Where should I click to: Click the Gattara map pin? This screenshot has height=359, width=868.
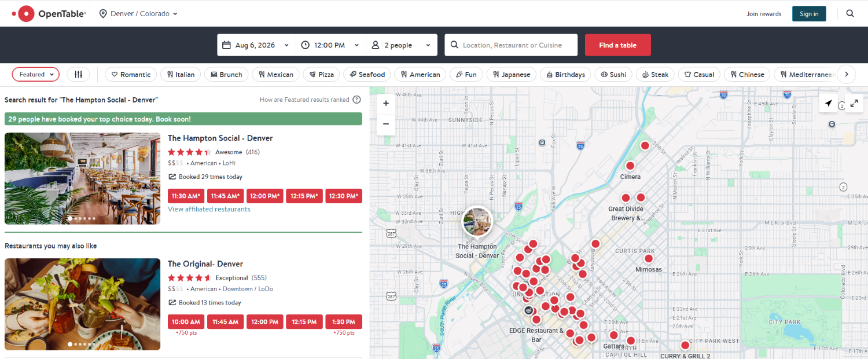614,335
